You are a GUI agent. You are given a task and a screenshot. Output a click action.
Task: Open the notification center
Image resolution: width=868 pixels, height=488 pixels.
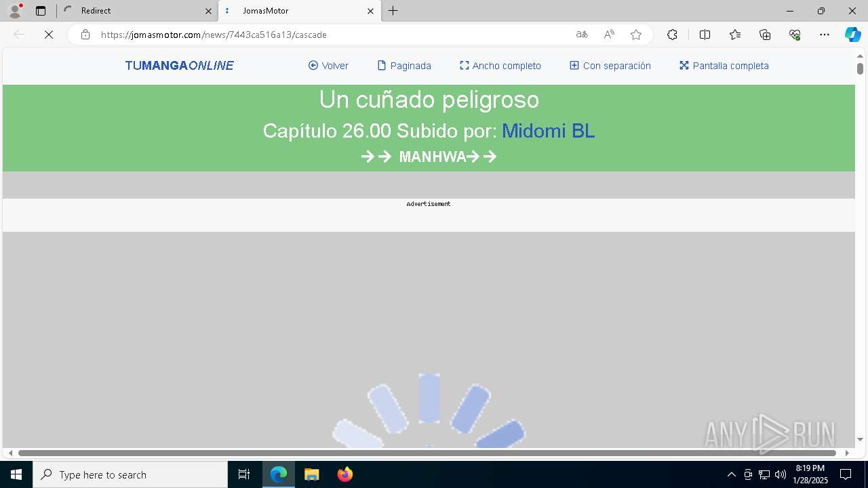coord(846,474)
